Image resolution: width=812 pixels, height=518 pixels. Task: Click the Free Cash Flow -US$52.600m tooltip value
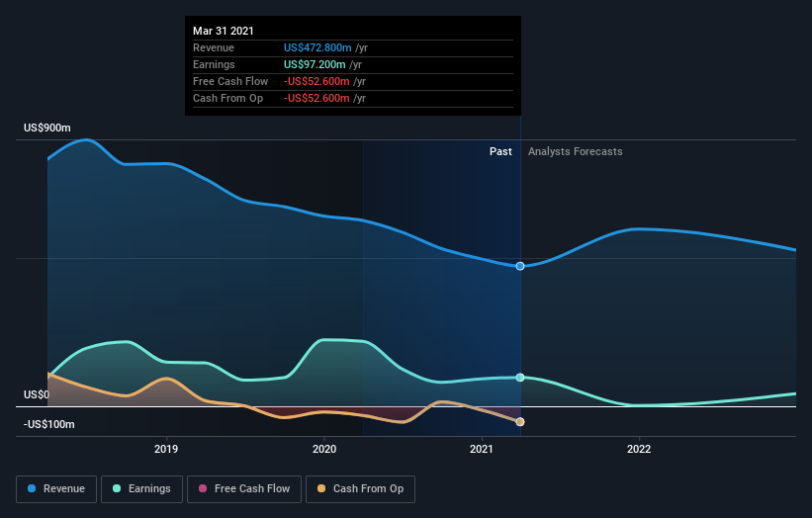pos(316,81)
